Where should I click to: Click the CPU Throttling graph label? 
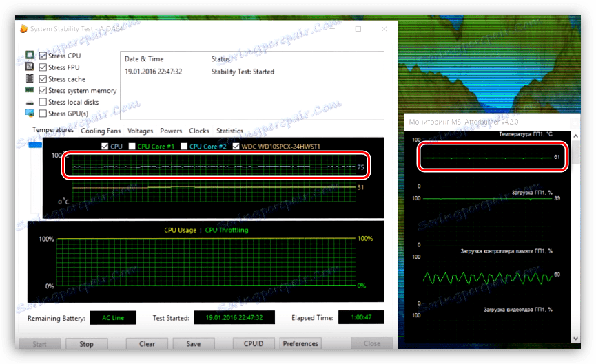pyautogui.click(x=227, y=230)
